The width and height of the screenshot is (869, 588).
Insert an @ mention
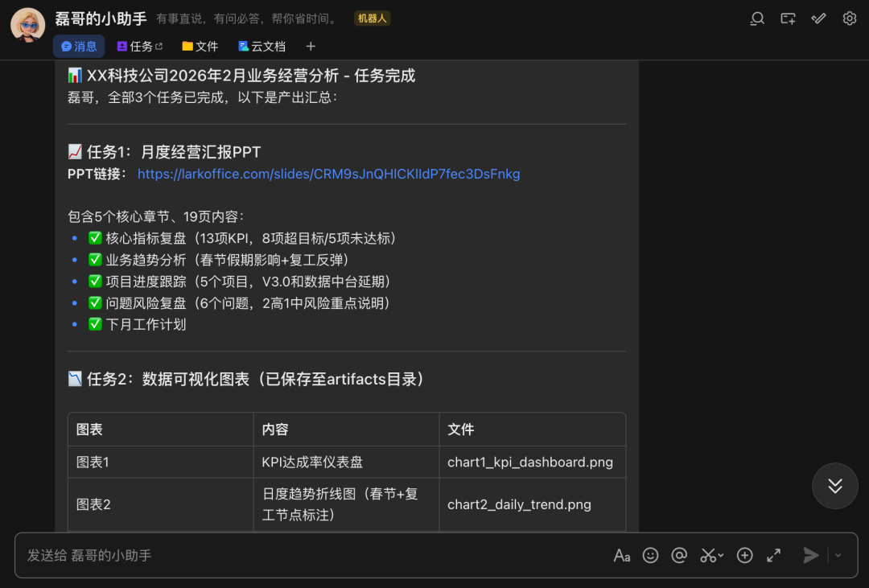679,555
